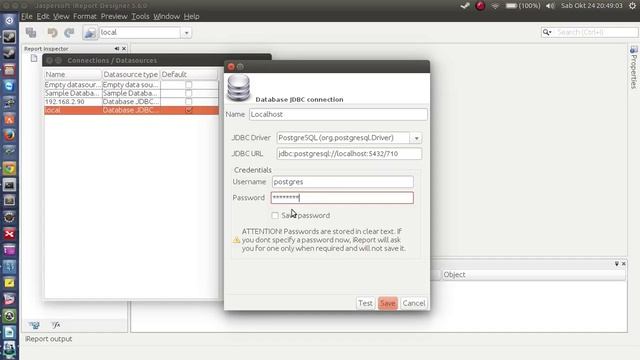Viewport: 640px width, 360px height.
Task: Click the Default column header
Action: [x=189, y=74]
